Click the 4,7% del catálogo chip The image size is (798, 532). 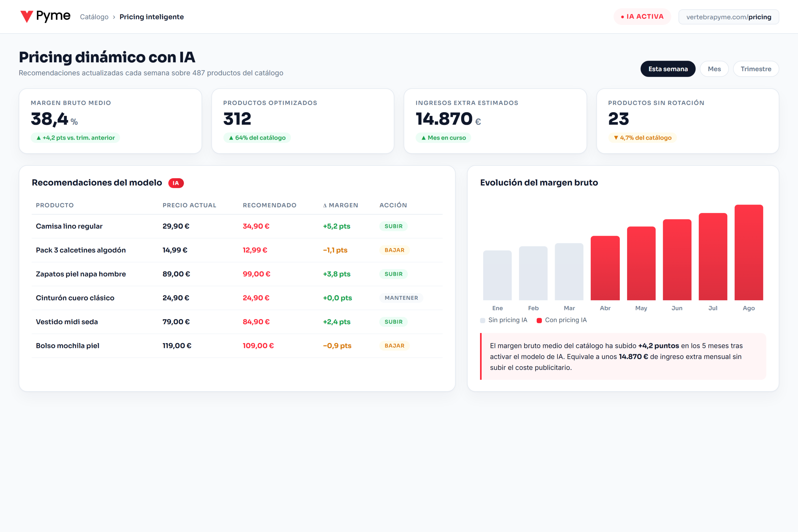[642, 138]
